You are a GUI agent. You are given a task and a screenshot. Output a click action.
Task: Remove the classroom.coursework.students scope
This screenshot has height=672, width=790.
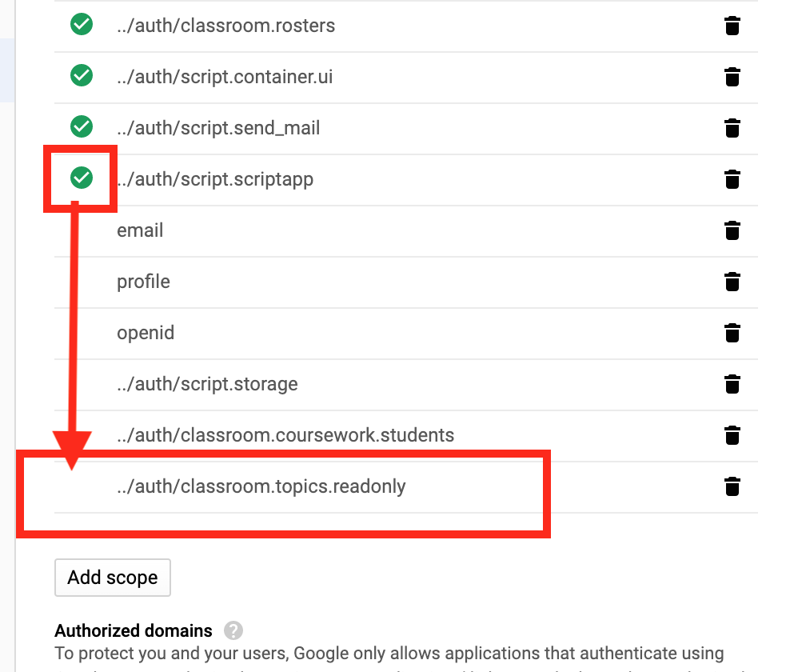[x=732, y=435]
